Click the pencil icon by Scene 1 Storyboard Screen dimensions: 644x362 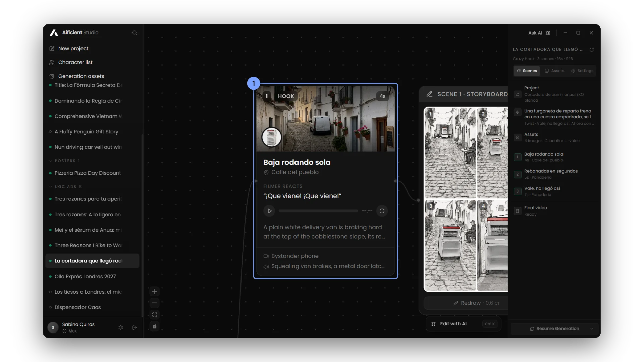pyautogui.click(x=429, y=94)
